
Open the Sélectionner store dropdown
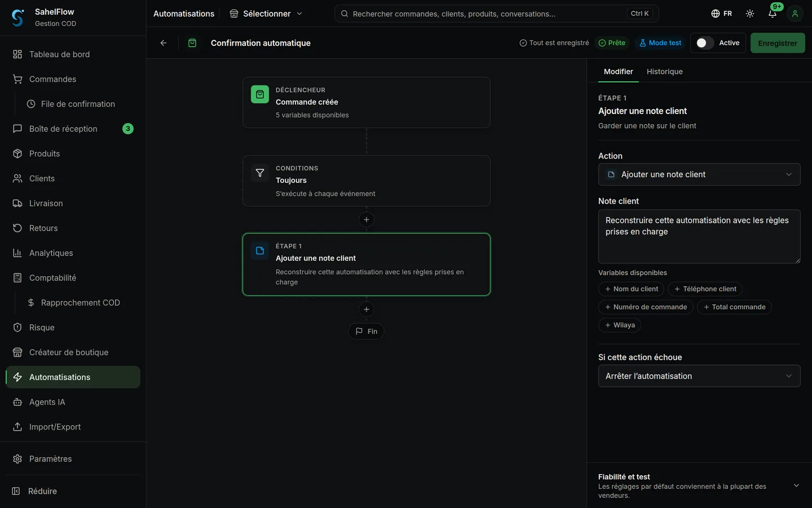click(266, 14)
